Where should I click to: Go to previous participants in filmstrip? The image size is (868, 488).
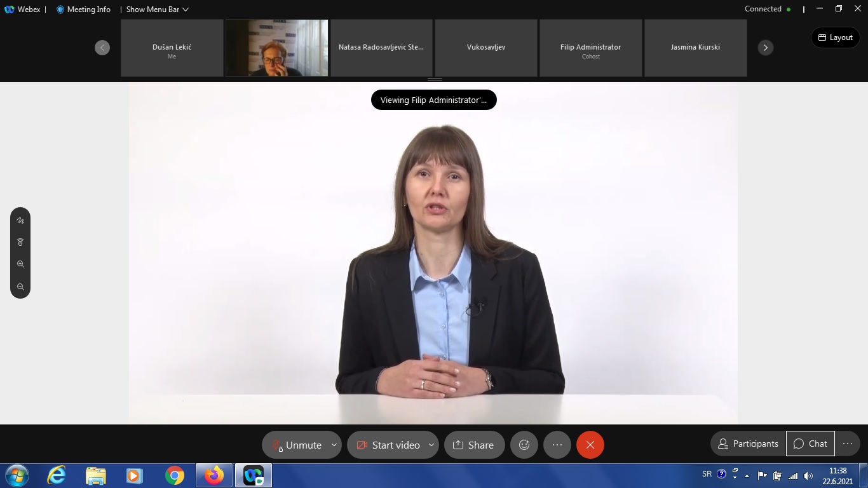[102, 48]
